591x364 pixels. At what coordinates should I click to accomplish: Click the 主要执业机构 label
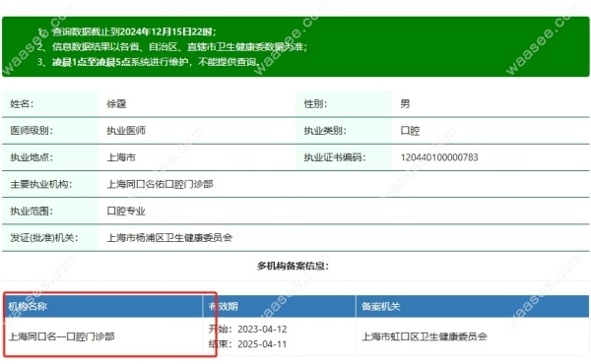(x=40, y=184)
